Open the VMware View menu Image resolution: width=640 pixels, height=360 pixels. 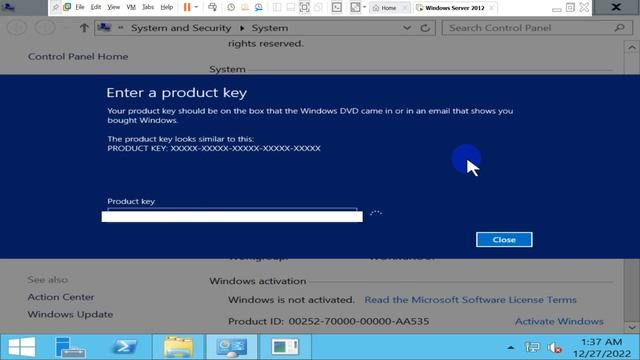point(113,7)
